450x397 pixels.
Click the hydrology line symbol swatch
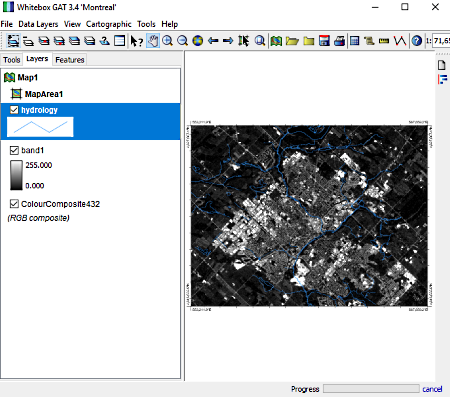40,127
